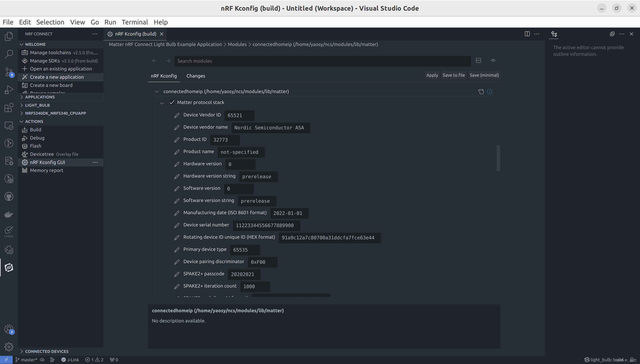This screenshot has width=640, height=364.
Task: Click split editor right icon
Action: (x=527, y=34)
